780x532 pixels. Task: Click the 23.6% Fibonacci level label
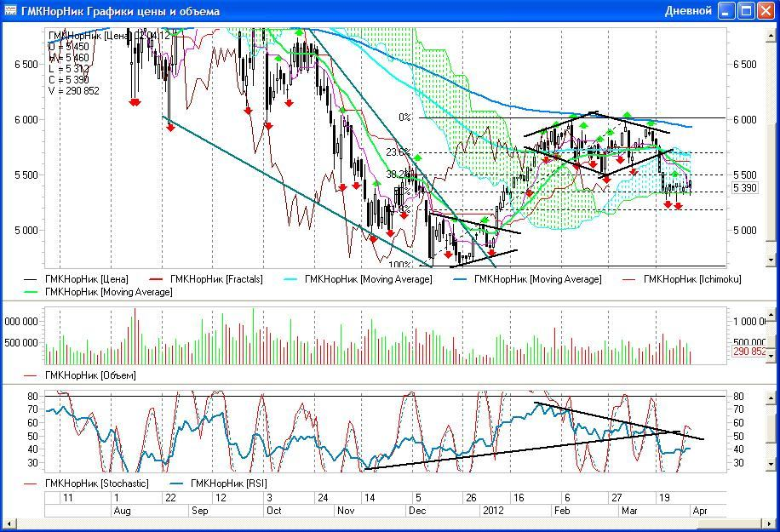tap(399, 152)
